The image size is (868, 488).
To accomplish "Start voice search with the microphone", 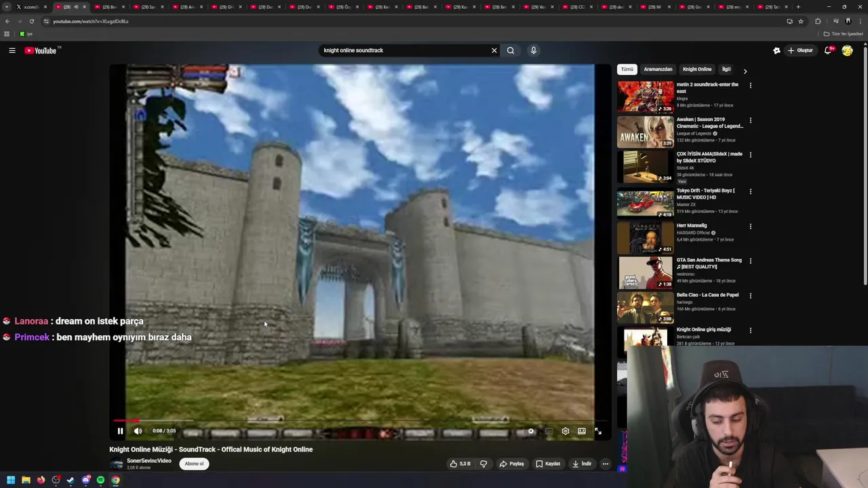I will pyautogui.click(x=534, y=50).
